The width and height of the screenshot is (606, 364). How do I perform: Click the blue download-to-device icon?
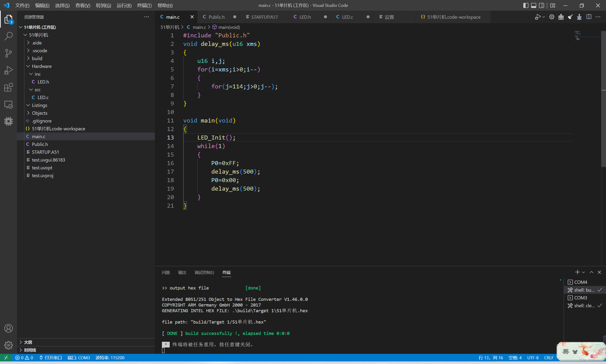pyautogui.click(x=579, y=17)
